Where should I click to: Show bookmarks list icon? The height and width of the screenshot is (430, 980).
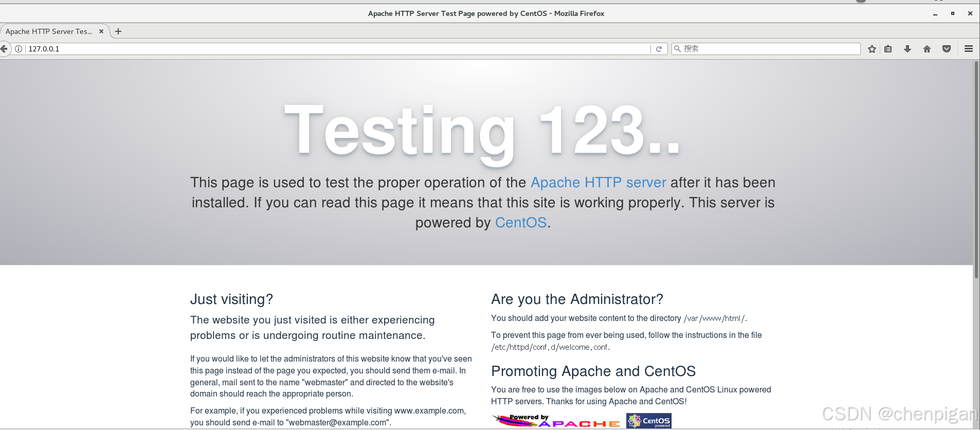tap(888, 49)
